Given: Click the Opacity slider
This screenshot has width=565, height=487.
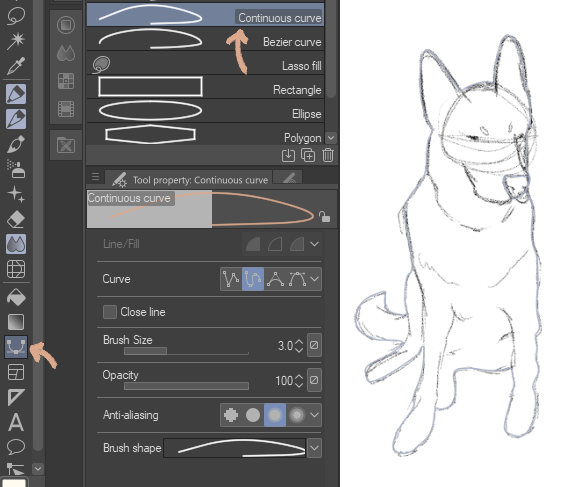Looking at the screenshot, I should point(186,386).
